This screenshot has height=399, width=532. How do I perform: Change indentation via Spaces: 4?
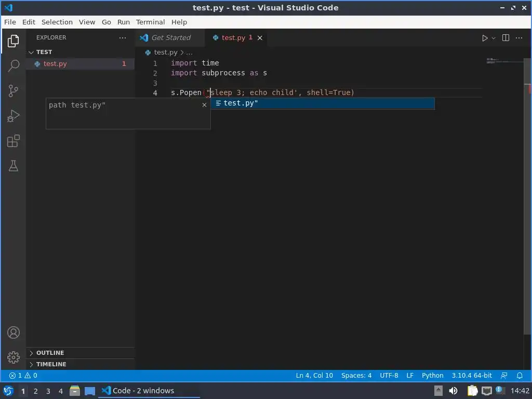tap(356, 376)
